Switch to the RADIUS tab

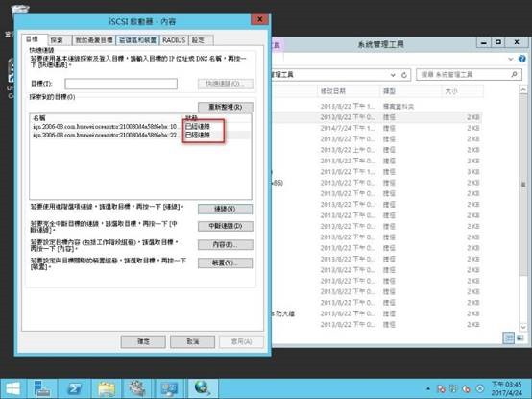(x=174, y=40)
